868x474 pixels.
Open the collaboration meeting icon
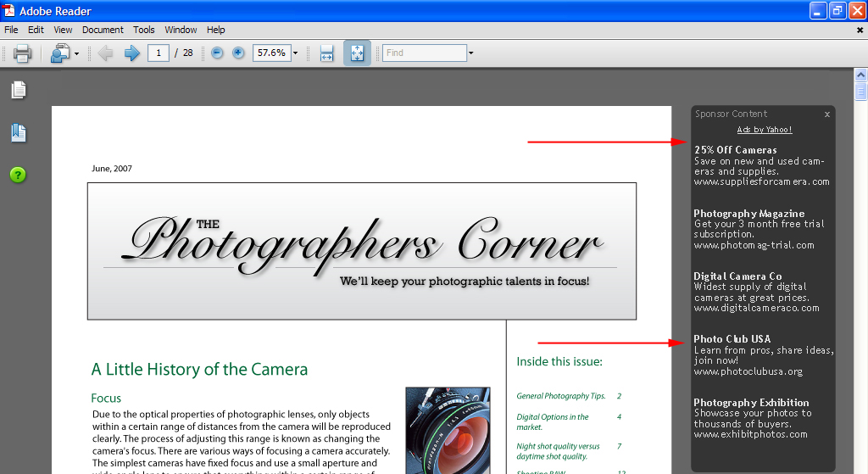[x=60, y=53]
